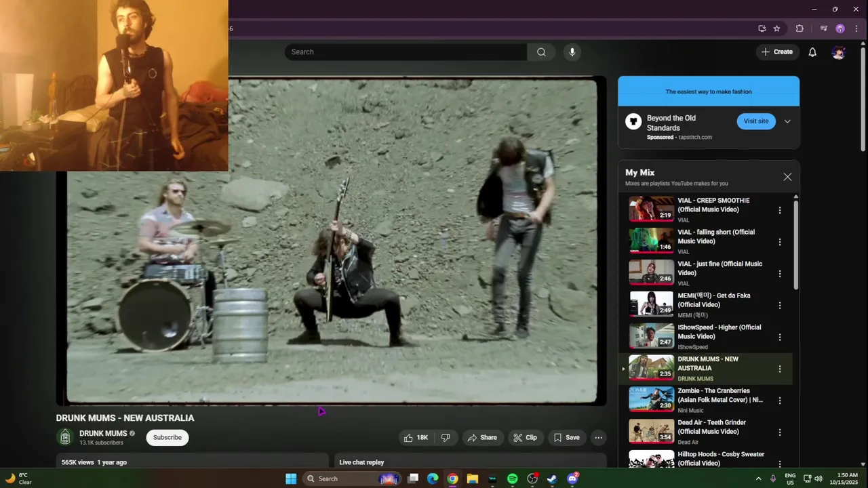Viewport: 868px width, 488px height.
Task: Open the DRUNK MUMS channel name link
Action: (x=103, y=434)
